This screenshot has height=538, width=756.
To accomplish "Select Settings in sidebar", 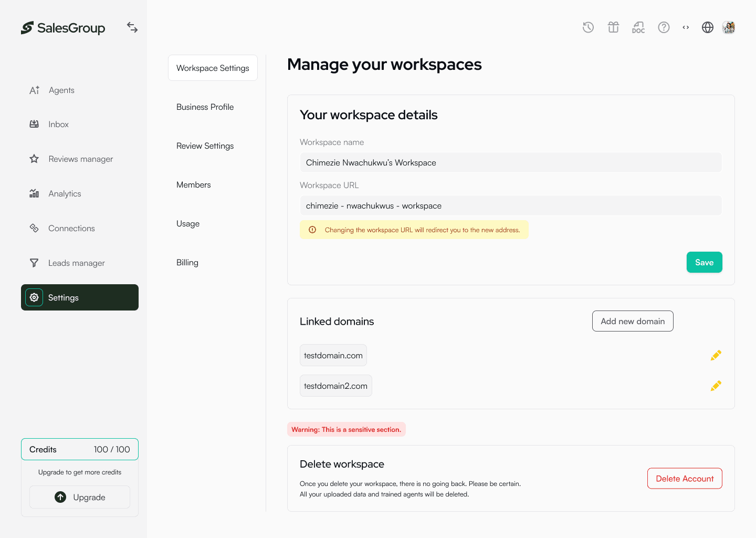I will coord(80,297).
